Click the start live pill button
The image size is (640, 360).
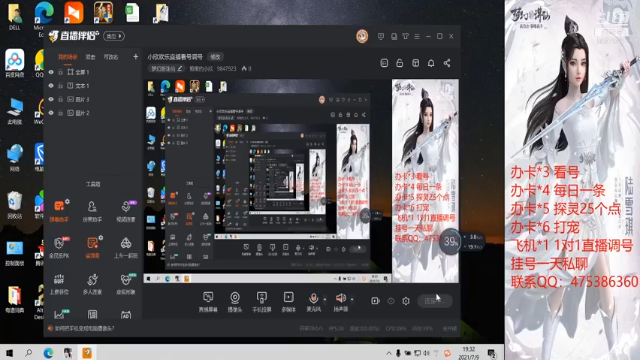point(435,301)
